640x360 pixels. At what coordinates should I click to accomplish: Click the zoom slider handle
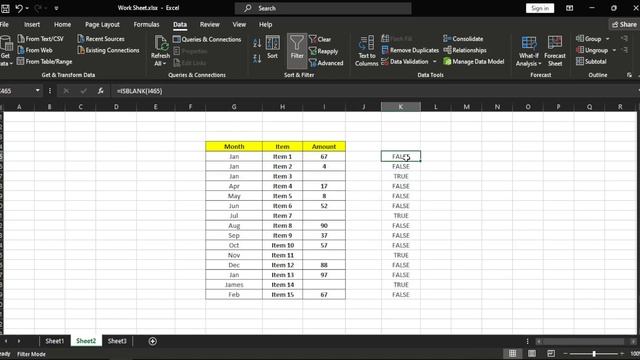click(x=594, y=353)
